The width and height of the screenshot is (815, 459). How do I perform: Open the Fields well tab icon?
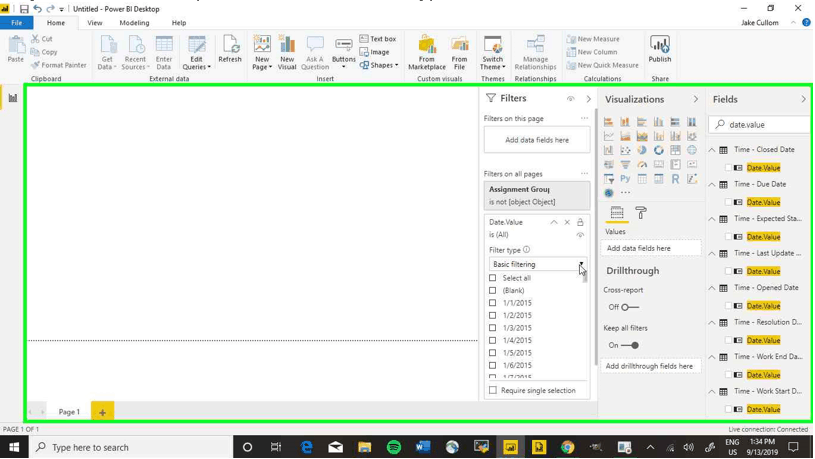coord(617,213)
